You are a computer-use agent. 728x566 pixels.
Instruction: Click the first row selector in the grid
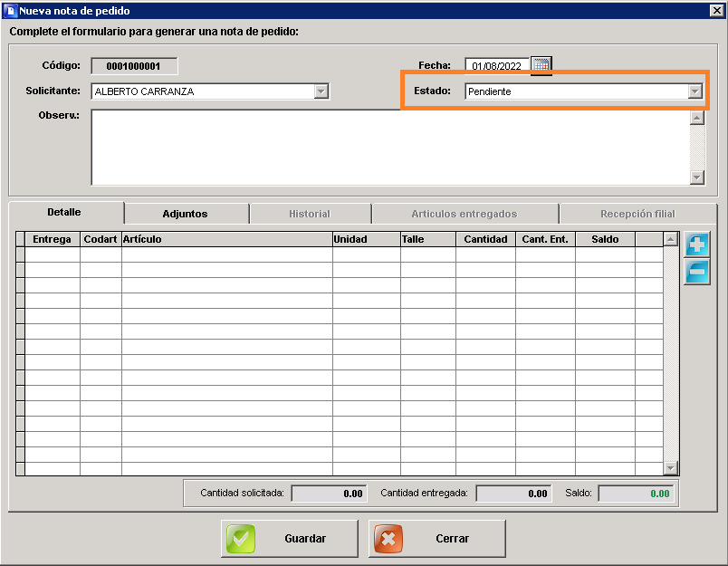pyautogui.click(x=20, y=254)
